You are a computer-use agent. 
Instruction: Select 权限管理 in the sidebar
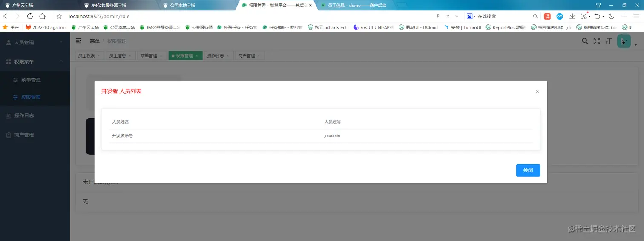(x=35, y=97)
